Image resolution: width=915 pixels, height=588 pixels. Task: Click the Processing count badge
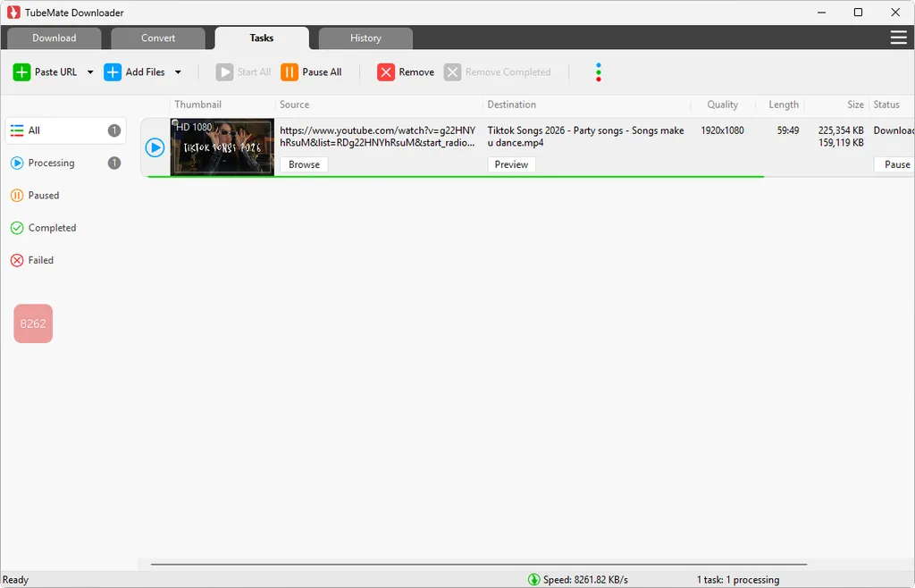(x=114, y=164)
